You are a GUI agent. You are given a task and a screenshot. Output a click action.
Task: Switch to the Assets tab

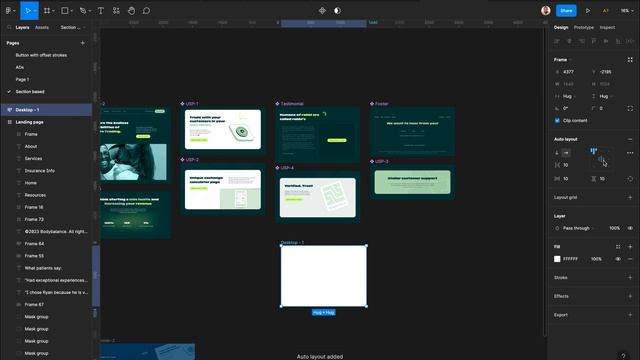(42, 27)
